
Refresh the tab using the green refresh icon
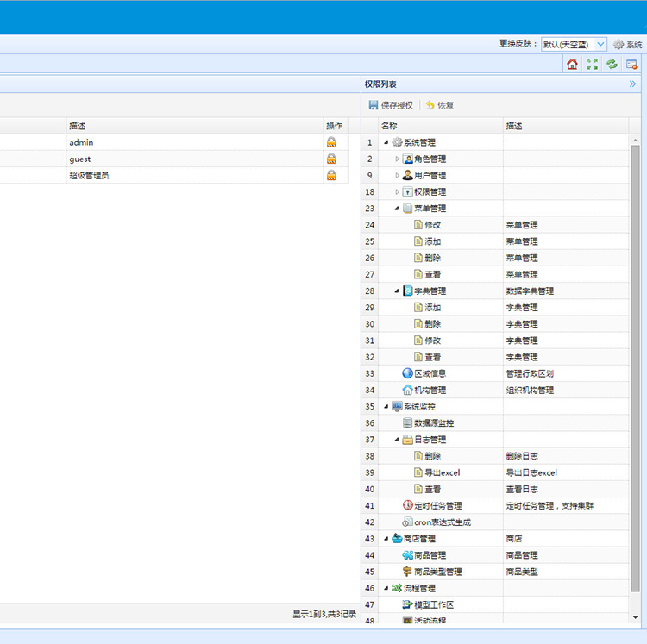(x=612, y=64)
